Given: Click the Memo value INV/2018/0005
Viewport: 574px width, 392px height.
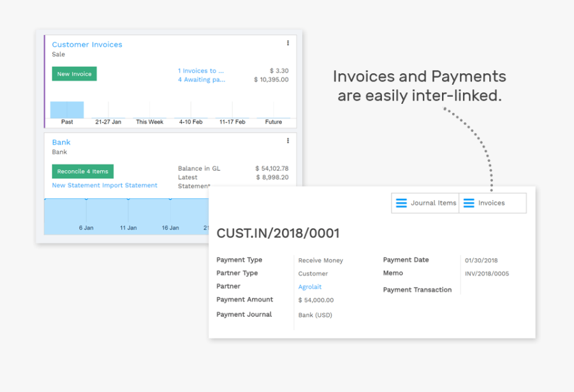Looking at the screenshot, I should [x=487, y=274].
